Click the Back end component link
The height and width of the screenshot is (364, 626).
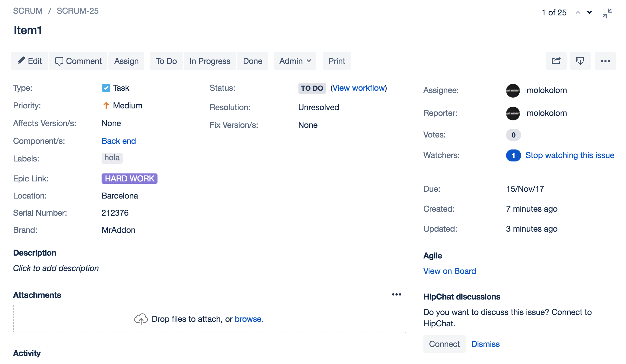click(119, 141)
